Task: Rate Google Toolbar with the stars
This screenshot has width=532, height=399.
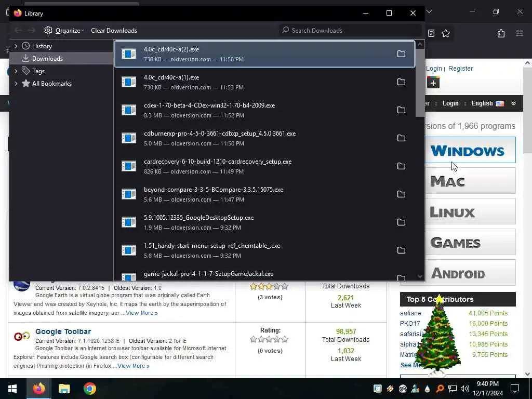Action: 269,339
